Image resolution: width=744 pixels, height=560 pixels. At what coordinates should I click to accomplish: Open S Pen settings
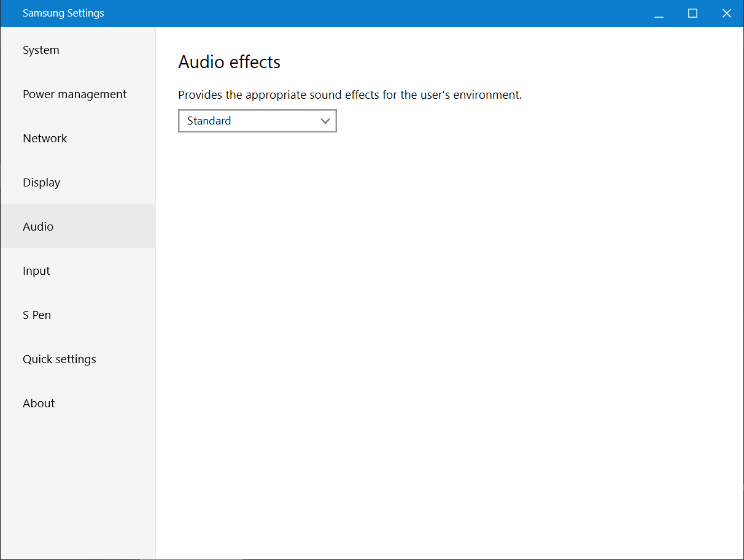[x=78, y=315]
